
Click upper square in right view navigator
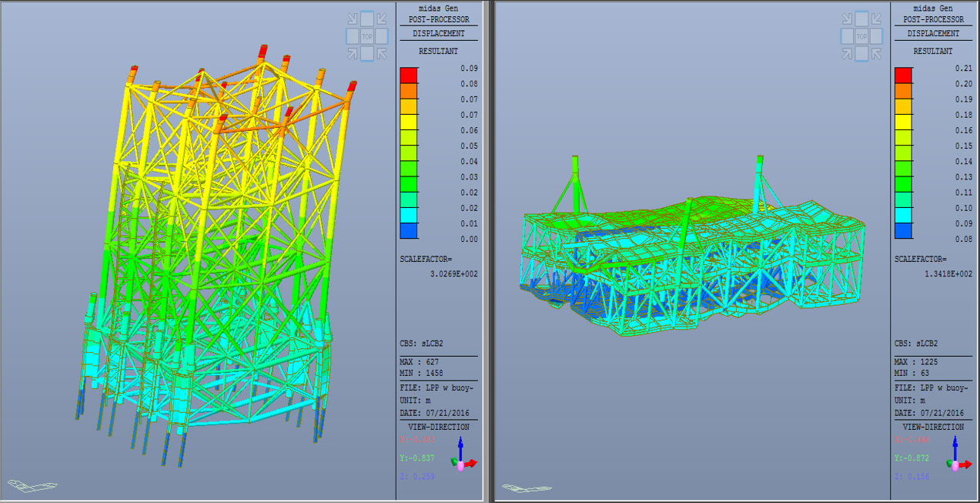862,18
